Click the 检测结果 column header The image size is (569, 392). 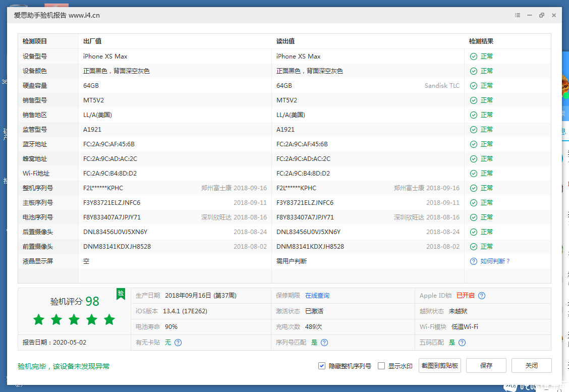[x=481, y=41]
